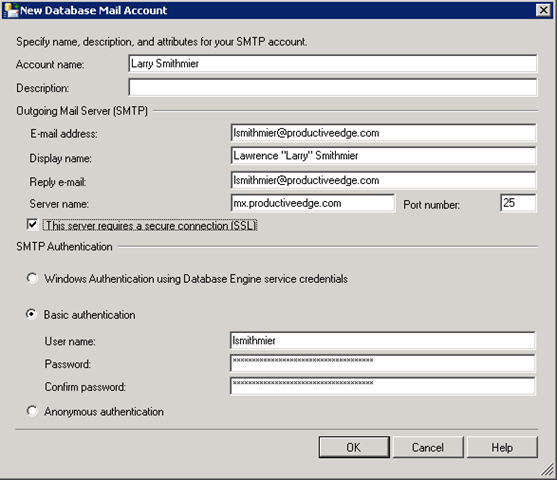The height and width of the screenshot is (480, 557).
Task: Click the Database Mail title bar icon
Action: [x=10, y=10]
